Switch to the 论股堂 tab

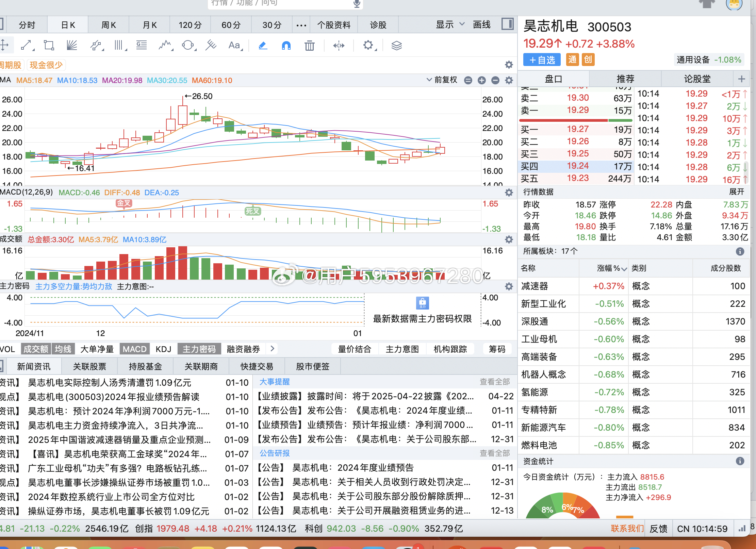coord(697,79)
